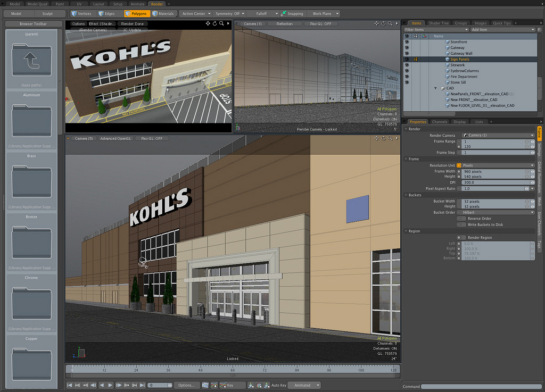
Task: Click the axis column header icon in Items
Action: point(424,36)
